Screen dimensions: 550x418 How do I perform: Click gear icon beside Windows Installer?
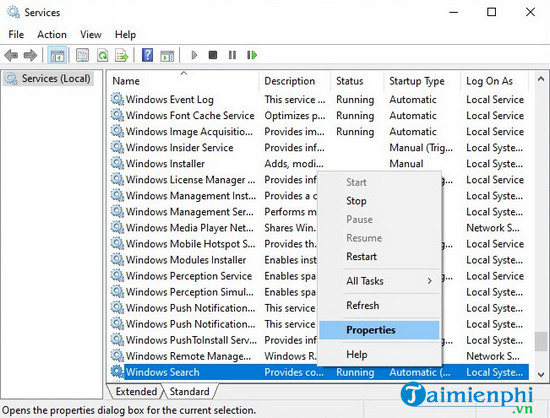[x=117, y=163]
